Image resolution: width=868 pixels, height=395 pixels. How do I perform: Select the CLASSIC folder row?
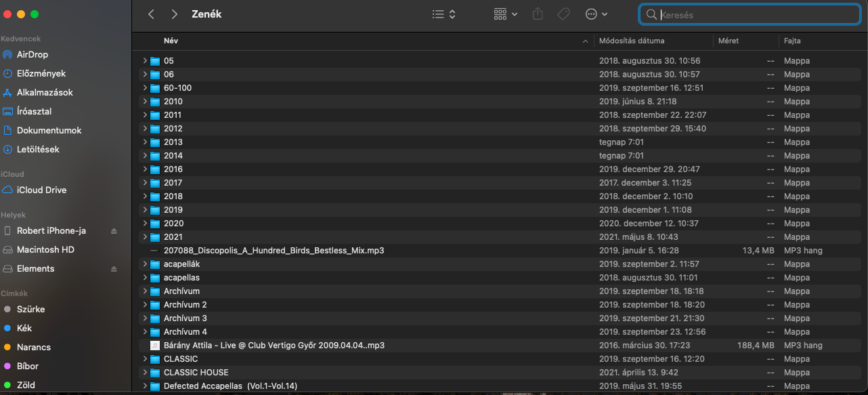click(500, 359)
